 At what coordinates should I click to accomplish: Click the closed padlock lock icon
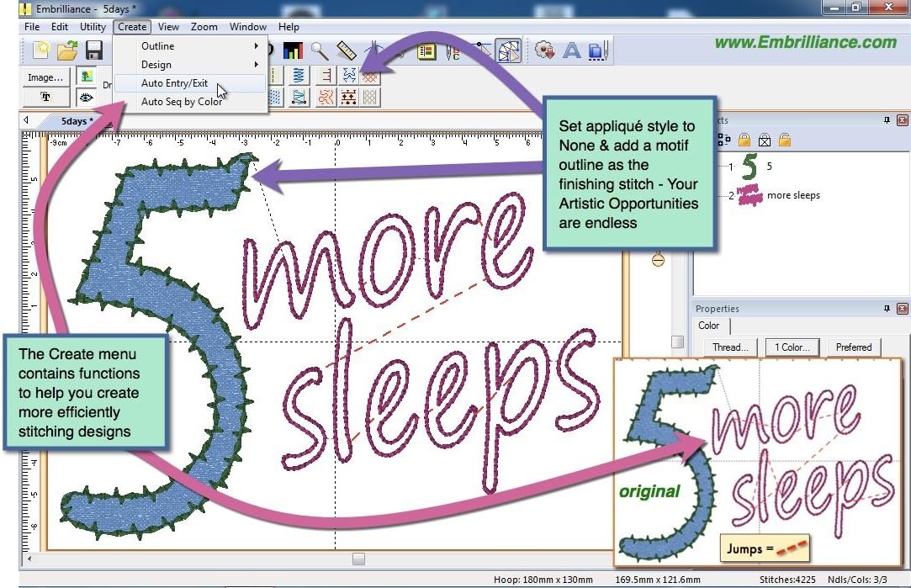tap(744, 140)
